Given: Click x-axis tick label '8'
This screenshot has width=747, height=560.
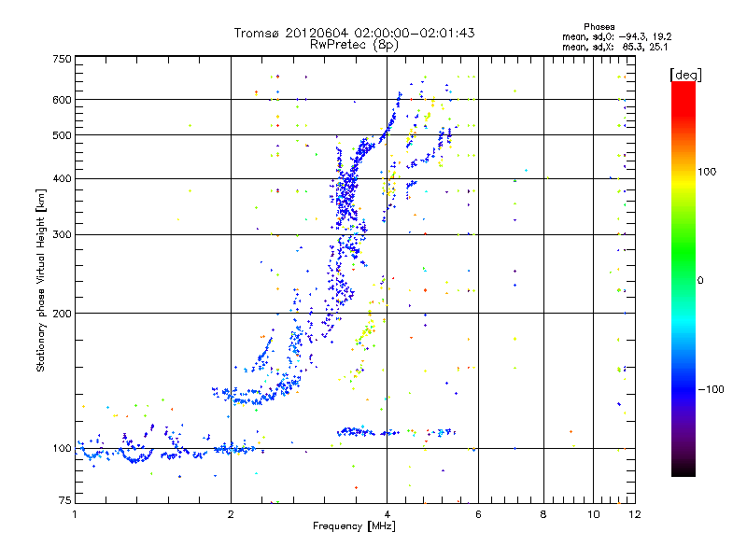Looking at the screenshot, I should (x=543, y=514).
